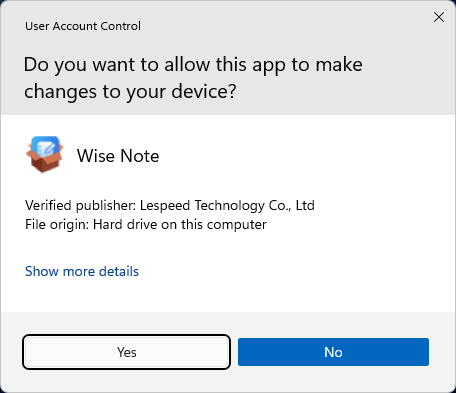Click 'changes to your device?' heading line
Image resolution: width=456 pixels, height=393 pixels.
130,91
